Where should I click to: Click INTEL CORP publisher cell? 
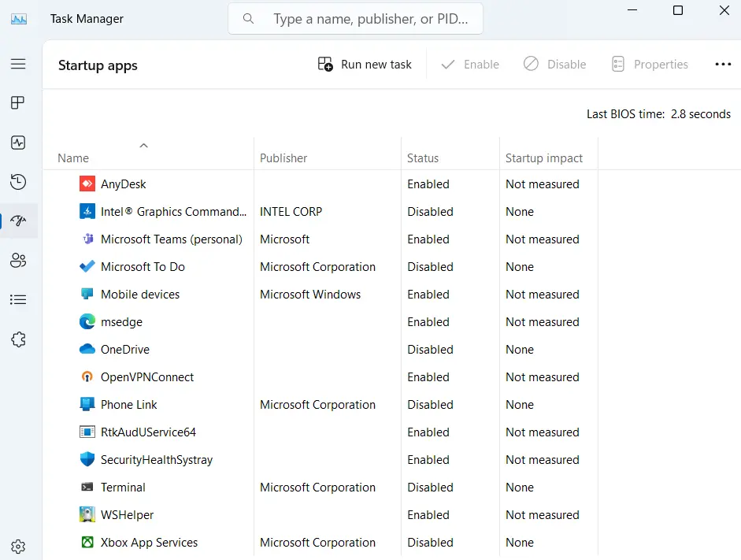click(x=291, y=212)
